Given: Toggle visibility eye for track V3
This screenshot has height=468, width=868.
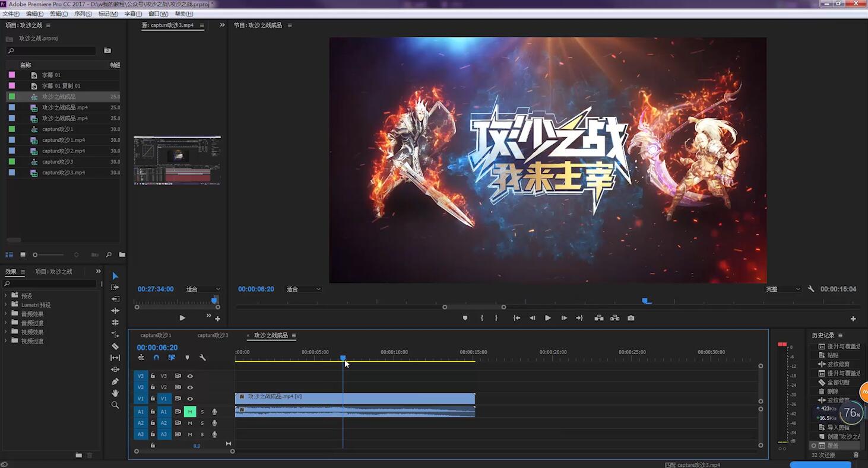Looking at the screenshot, I should tap(190, 376).
